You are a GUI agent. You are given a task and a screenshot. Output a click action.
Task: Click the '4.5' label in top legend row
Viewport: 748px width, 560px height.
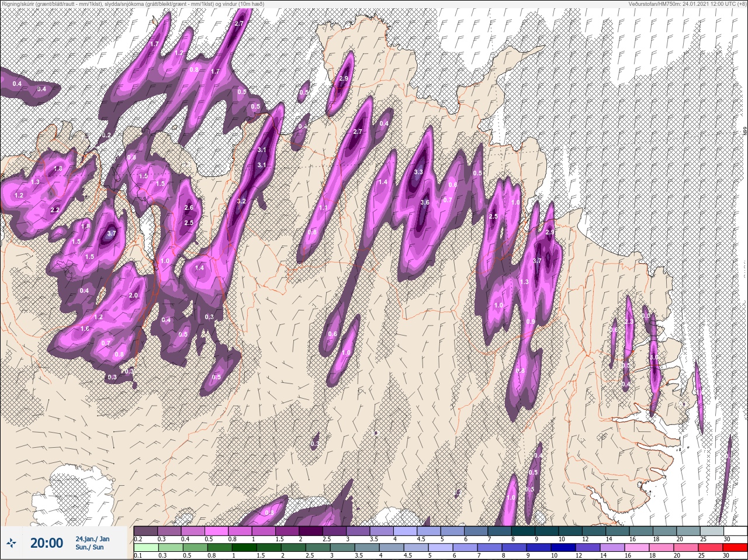point(420,539)
